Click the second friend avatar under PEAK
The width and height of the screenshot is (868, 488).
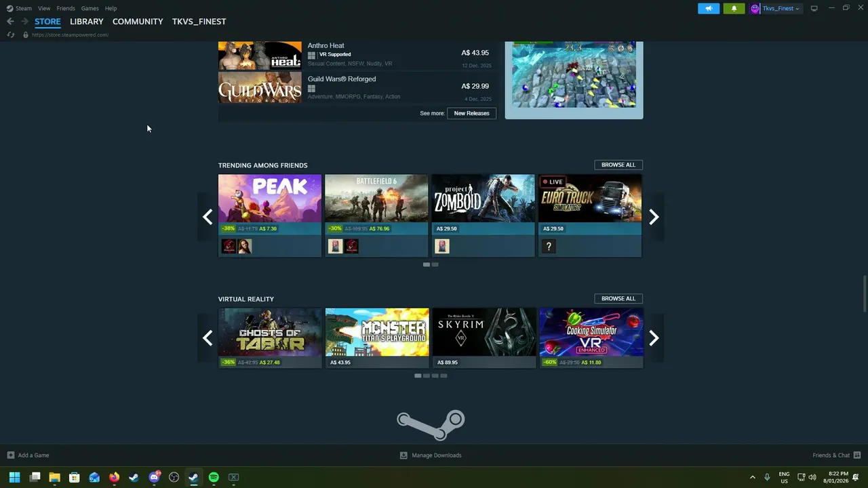tap(245, 247)
